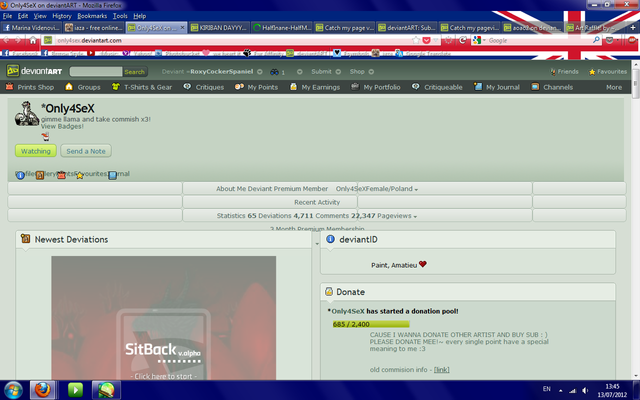Click the Only4SeX profile avatar
Screen dimensions: 640x400
tap(27, 113)
